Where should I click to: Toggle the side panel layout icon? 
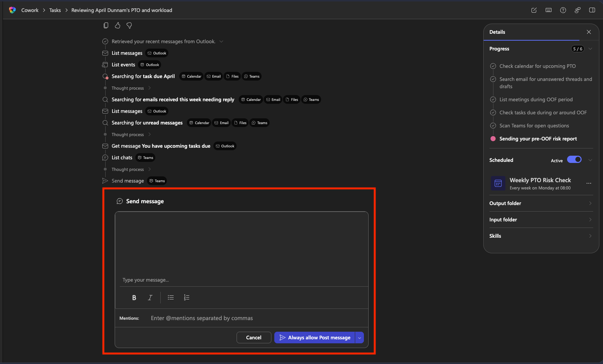pos(592,10)
